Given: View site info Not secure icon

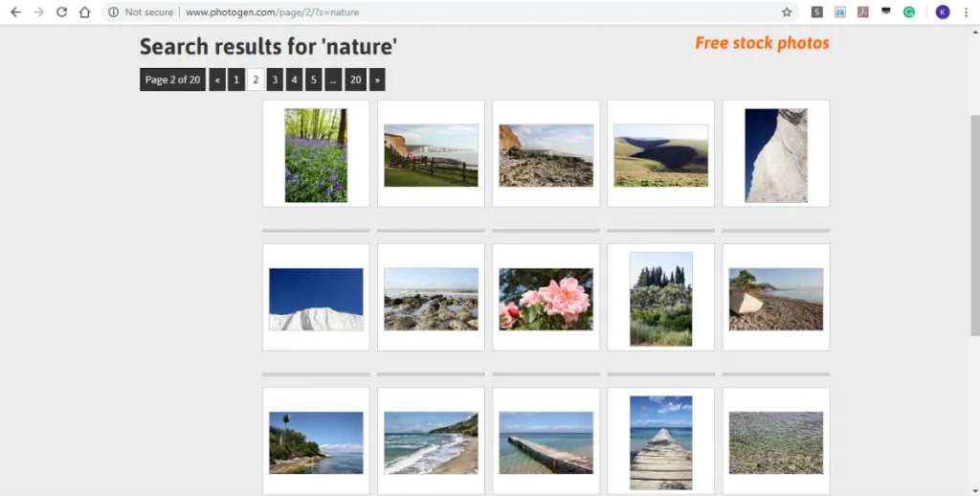Looking at the screenshot, I should pyautogui.click(x=113, y=11).
